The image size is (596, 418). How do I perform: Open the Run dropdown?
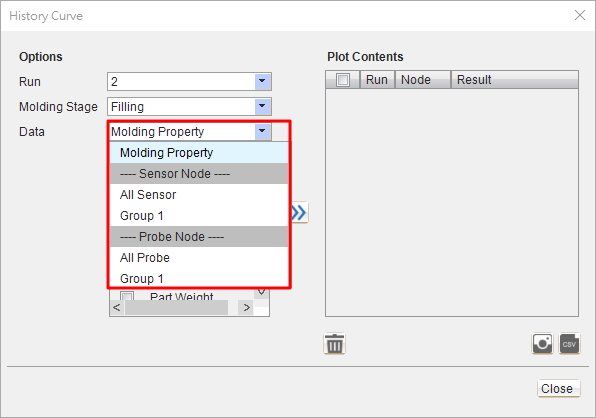pos(262,81)
